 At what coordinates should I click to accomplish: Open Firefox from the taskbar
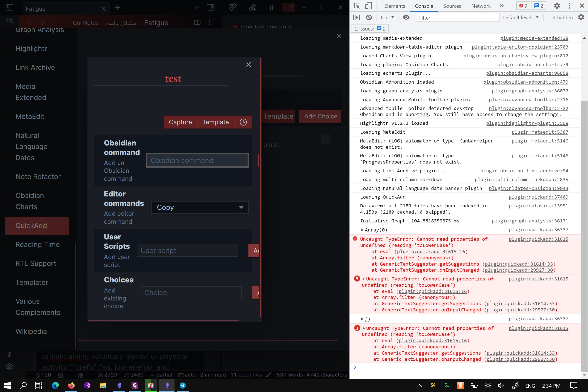tap(71, 385)
